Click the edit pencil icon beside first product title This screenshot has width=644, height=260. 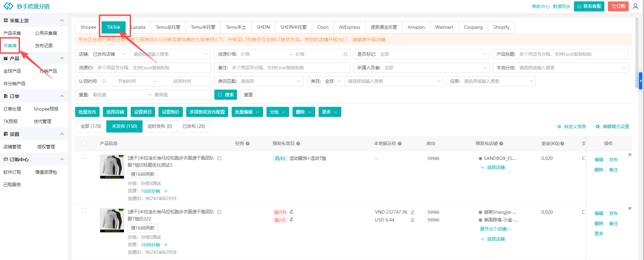(x=219, y=158)
